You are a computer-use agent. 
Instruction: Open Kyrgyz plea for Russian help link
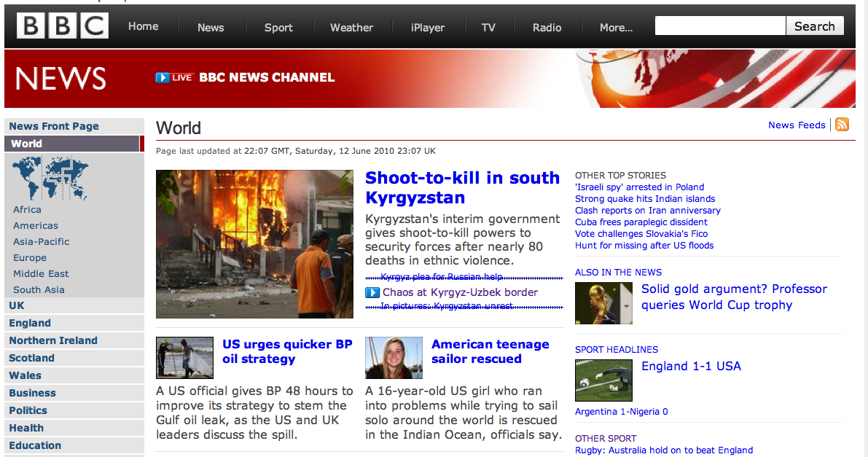click(442, 277)
